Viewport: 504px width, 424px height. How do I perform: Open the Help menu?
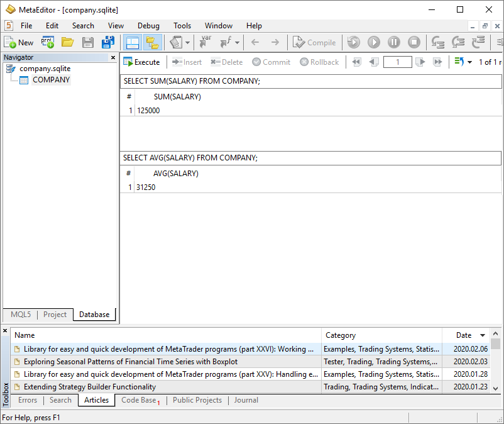coord(255,26)
